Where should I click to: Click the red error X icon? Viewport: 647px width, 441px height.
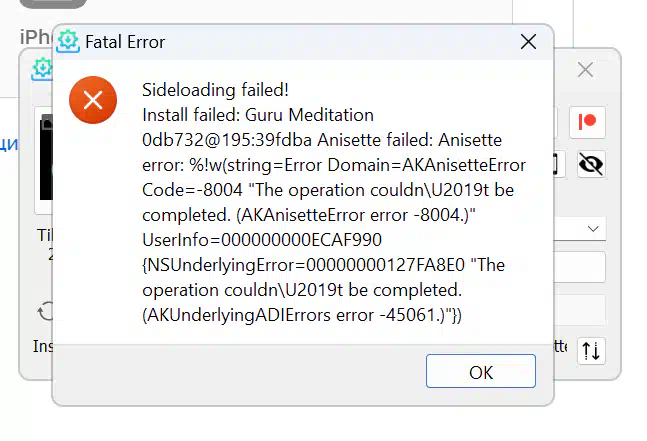click(x=93, y=100)
